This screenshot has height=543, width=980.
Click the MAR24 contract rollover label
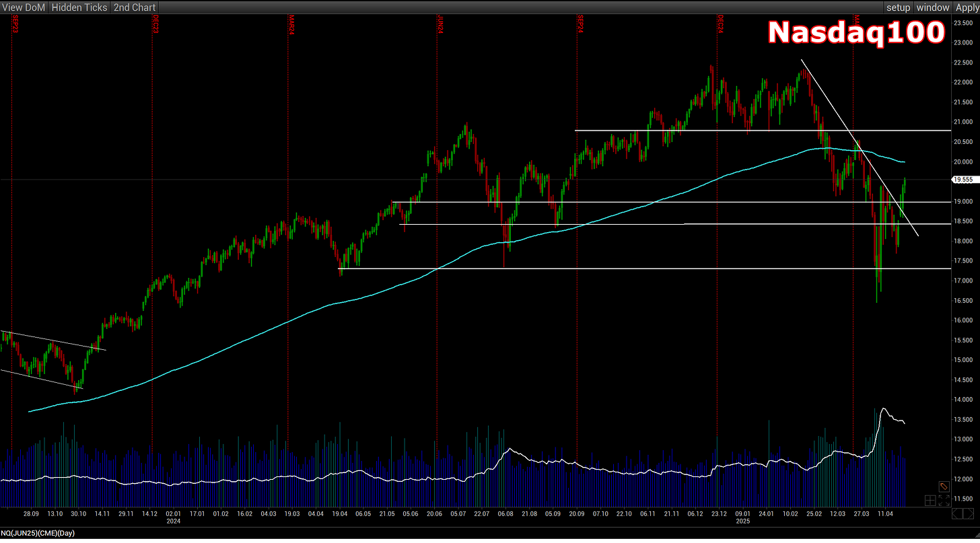[x=291, y=24]
